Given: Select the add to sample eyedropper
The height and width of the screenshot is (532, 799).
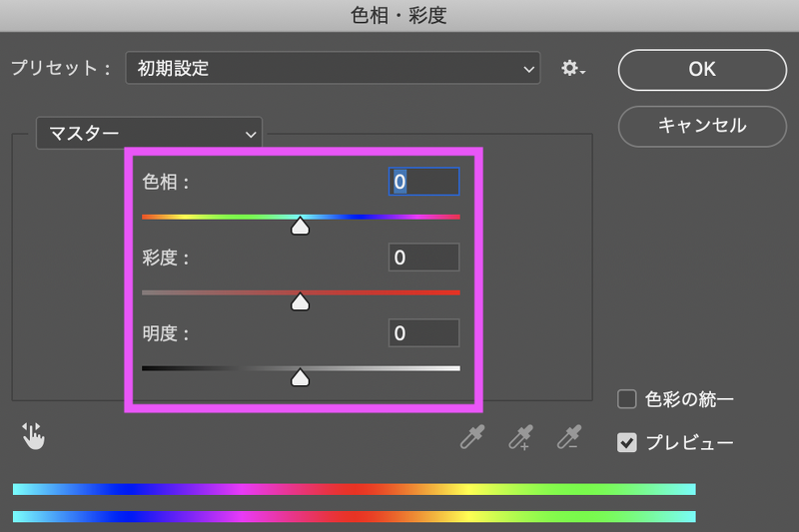Looking at the screenshot, I should click(520, 437).
